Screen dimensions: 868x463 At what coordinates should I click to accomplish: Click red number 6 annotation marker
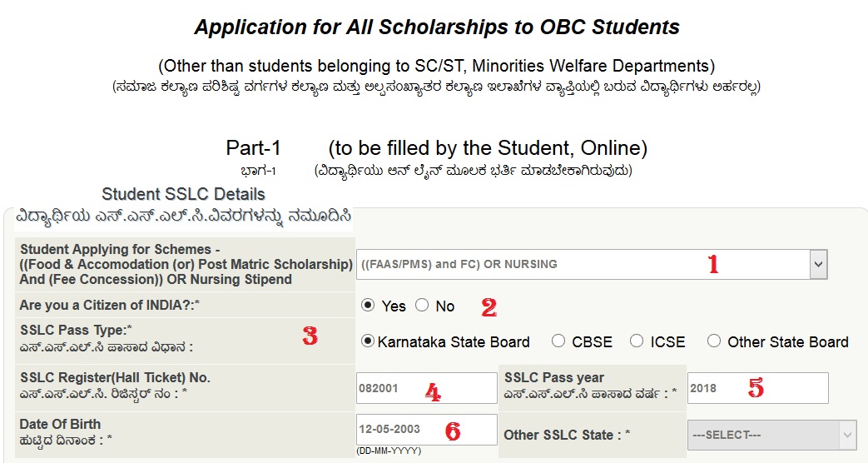click(452, 431)
